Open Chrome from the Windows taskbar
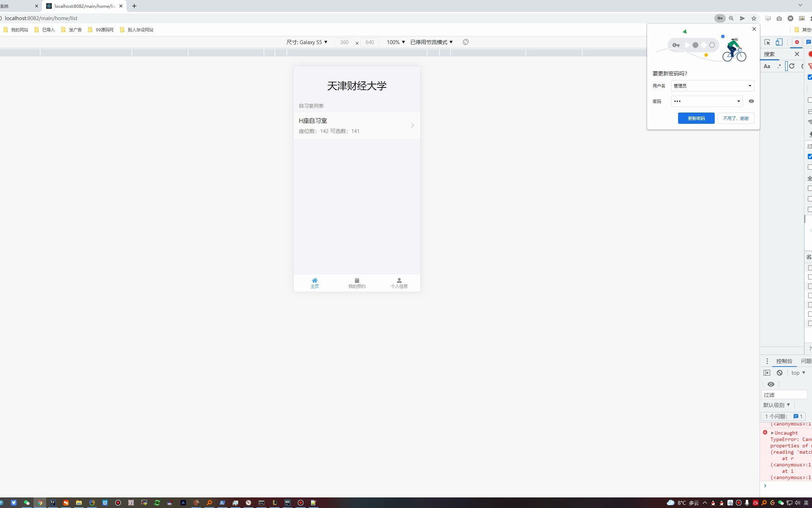 click(x=40, y=503)
